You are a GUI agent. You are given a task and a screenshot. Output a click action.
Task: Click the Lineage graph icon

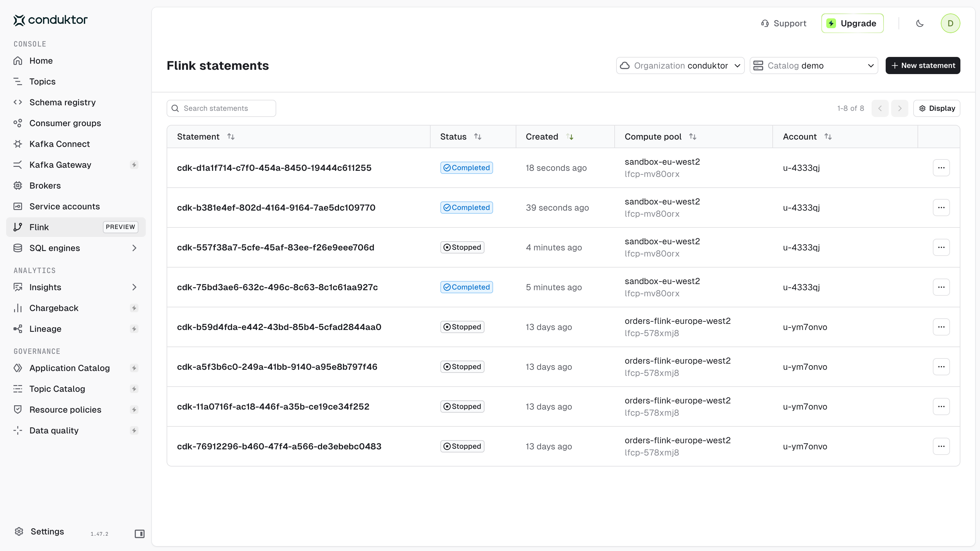pos(17,329)
